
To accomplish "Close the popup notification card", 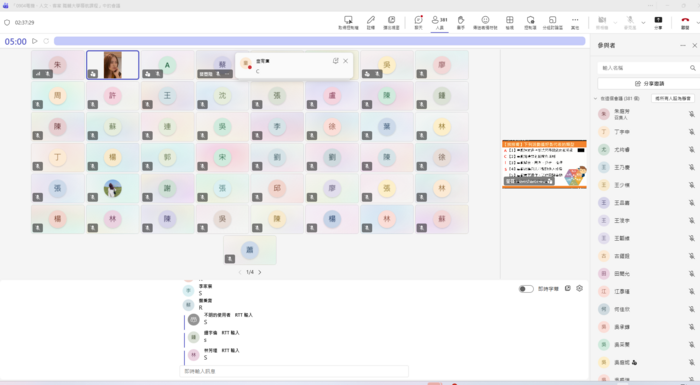I will [346, 61].
